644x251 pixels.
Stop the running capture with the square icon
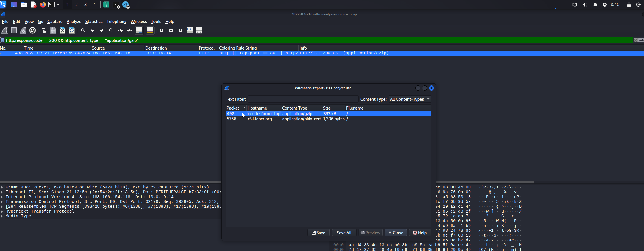14,30
